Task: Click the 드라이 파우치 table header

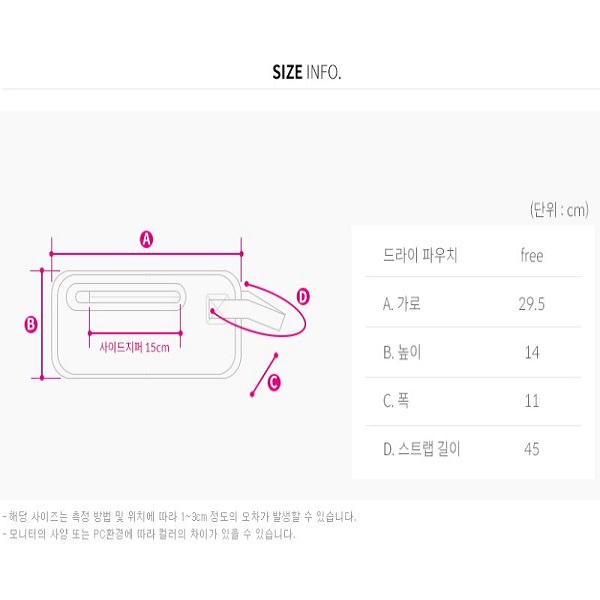Action: pos(420,255)
